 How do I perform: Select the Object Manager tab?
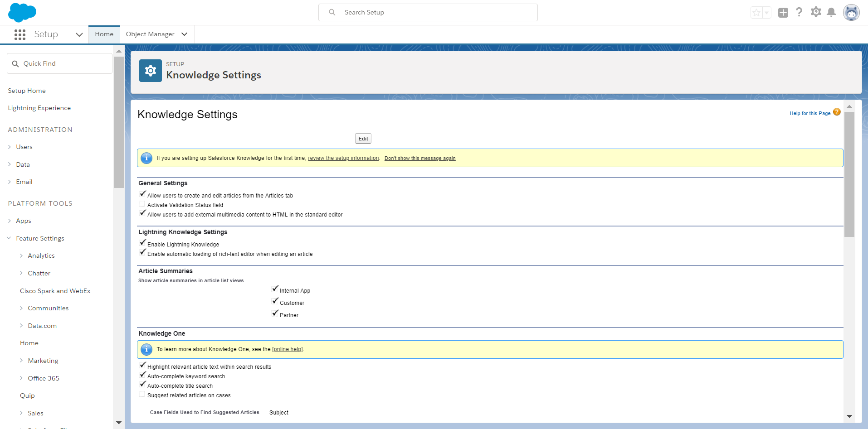[x=150, y=34]
